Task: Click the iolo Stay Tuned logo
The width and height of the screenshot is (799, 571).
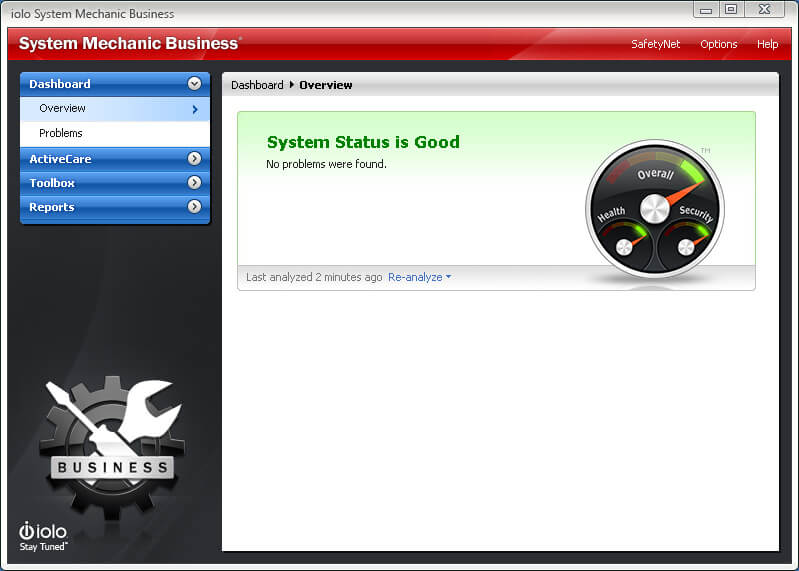Action: (43, 535)
